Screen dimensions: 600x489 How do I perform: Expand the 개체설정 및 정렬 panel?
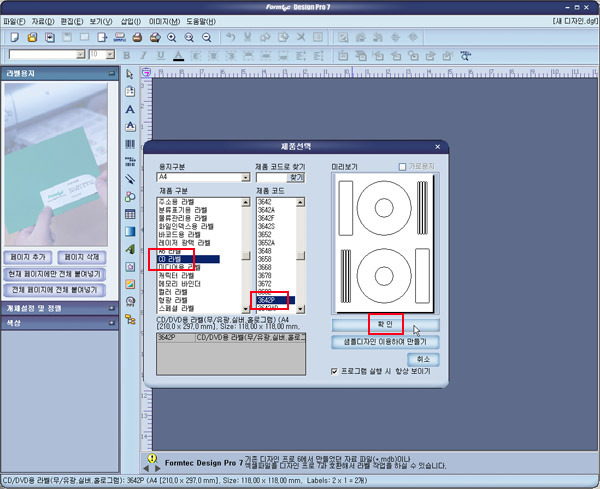pos(112,308)
